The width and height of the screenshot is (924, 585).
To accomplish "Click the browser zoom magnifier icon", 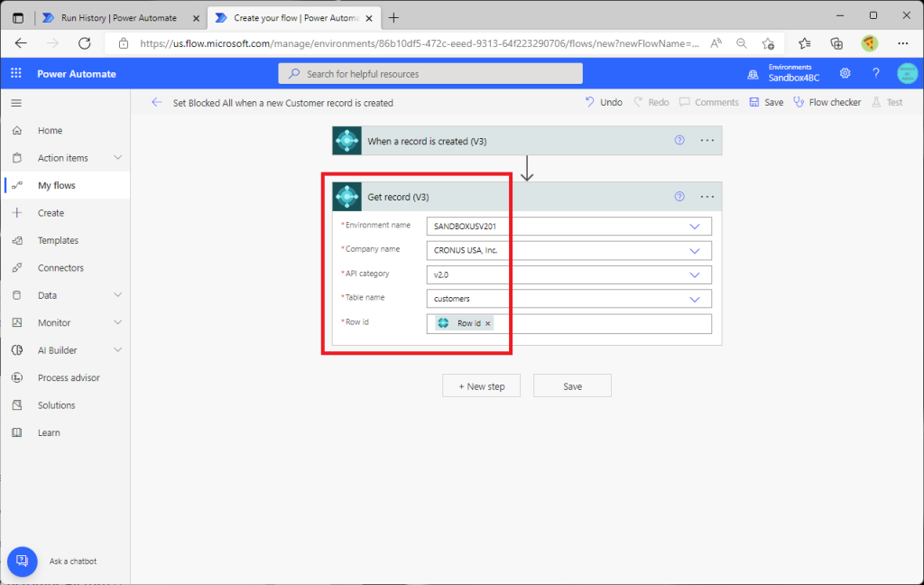I will click(742, 43).
